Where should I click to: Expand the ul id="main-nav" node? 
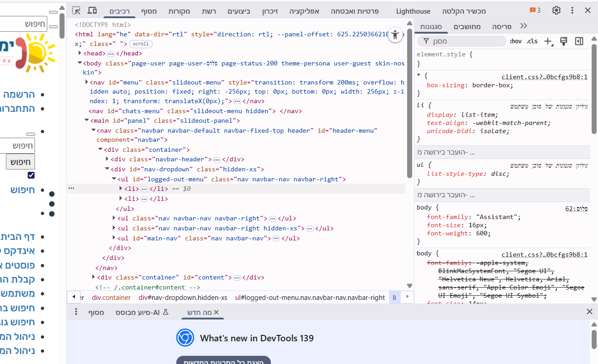pyautogui.click(x=114, y=238)
